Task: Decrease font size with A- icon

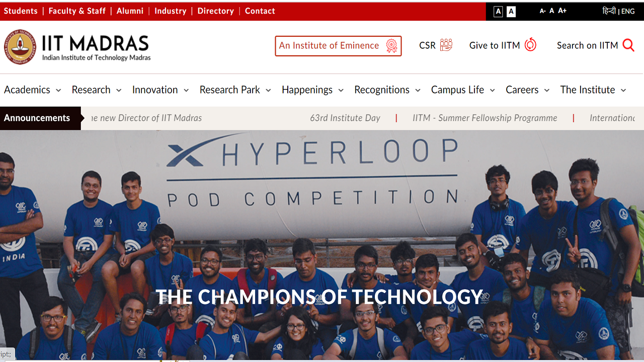Action: click(x=542, y=11)
